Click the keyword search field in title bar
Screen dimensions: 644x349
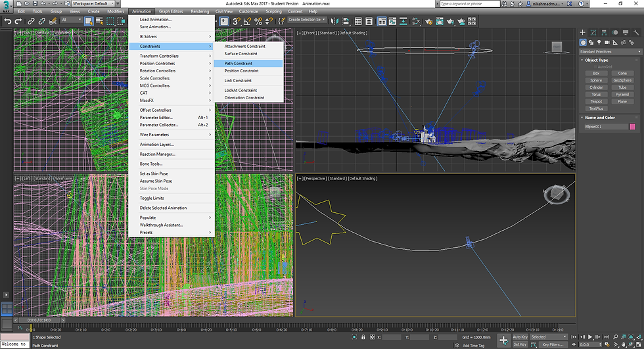[470, 4]
